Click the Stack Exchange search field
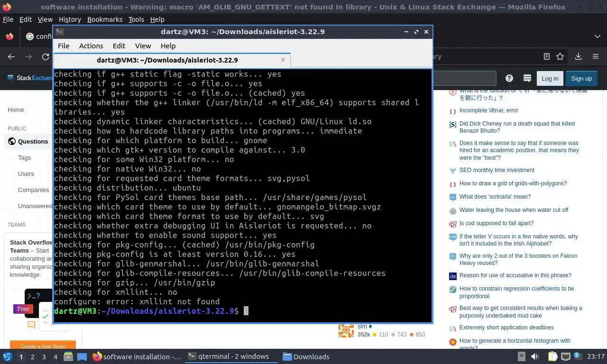The width and height of the screenshot is (607, 364). pos(465,78)
